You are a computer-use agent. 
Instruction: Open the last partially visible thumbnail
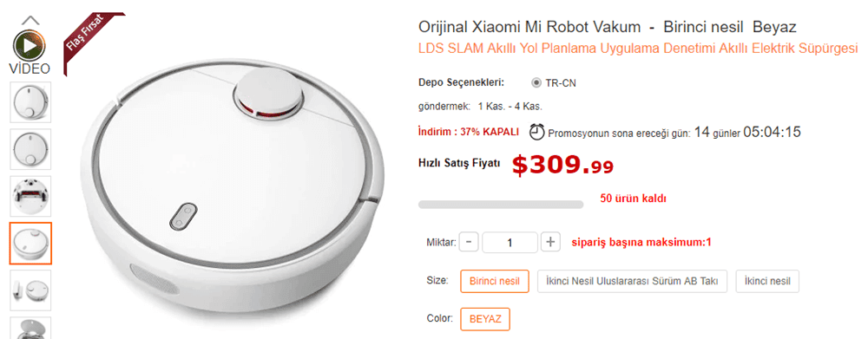(30, 328)
